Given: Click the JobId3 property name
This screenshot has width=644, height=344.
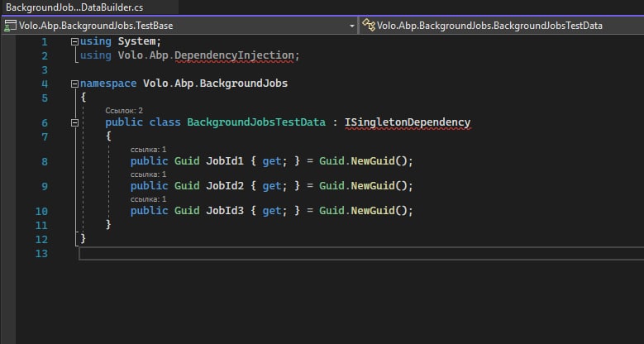Looking at the screenshot, I should coord(225,210).
